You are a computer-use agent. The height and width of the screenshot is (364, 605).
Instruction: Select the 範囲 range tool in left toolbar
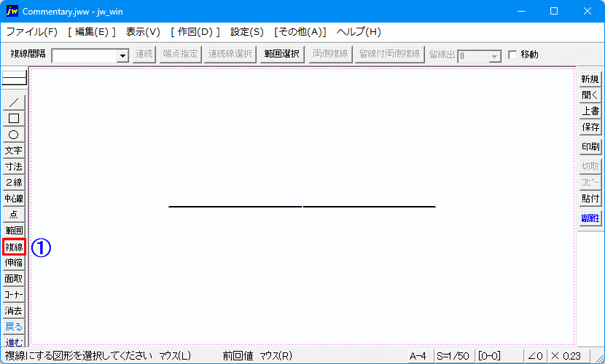click(x=14, y=230)
